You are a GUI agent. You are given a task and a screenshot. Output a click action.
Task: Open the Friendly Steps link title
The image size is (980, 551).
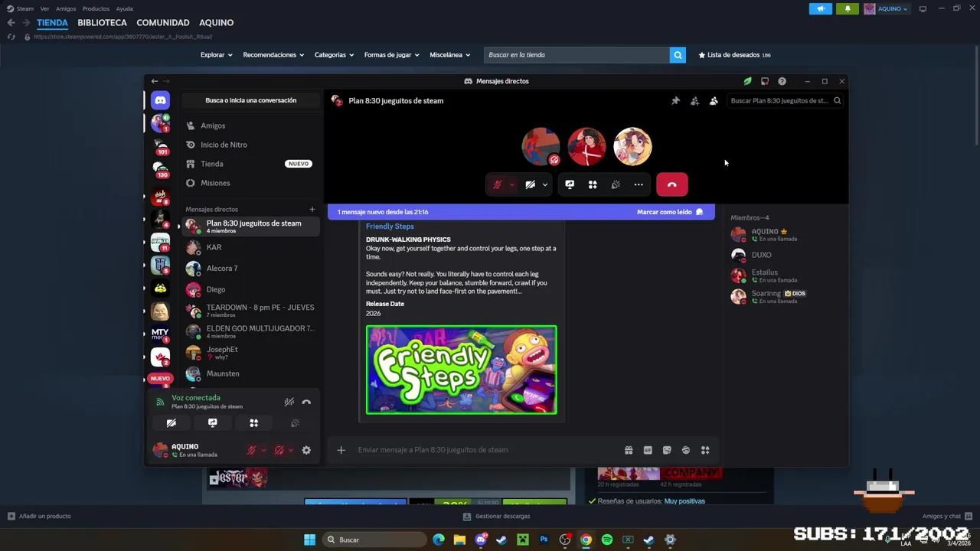click(x=390, y=227)
